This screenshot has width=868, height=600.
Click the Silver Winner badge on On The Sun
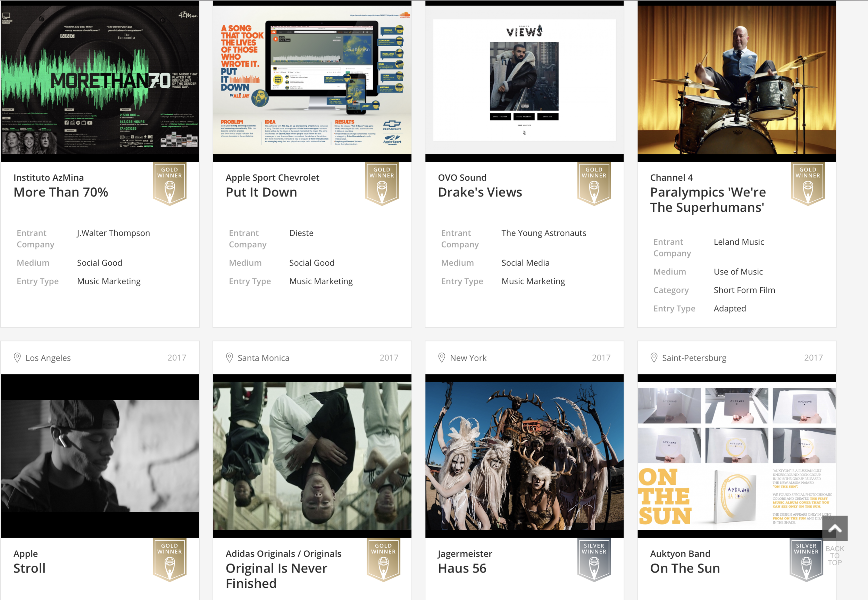click(x=806, y=560)
